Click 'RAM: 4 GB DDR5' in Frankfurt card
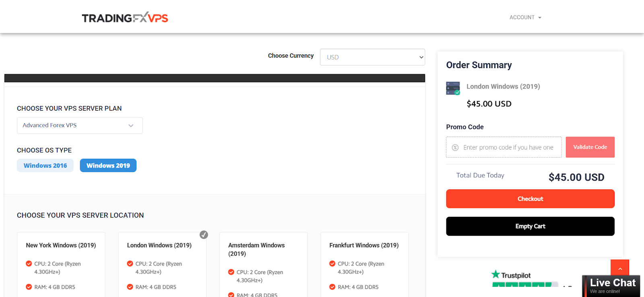This screenshot has width=644, height=297. click(358, 287)
